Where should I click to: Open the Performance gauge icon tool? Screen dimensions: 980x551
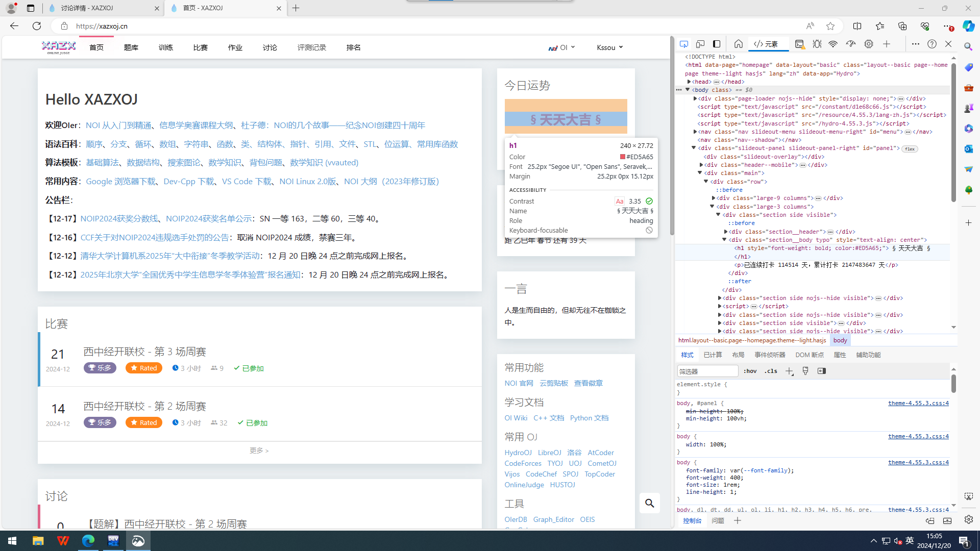point(850,44)
